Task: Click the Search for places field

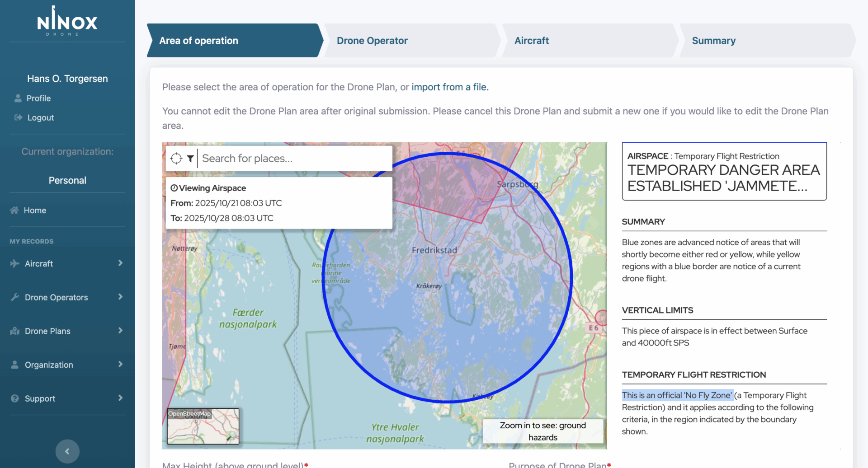Action: click(x=294, y=159)
